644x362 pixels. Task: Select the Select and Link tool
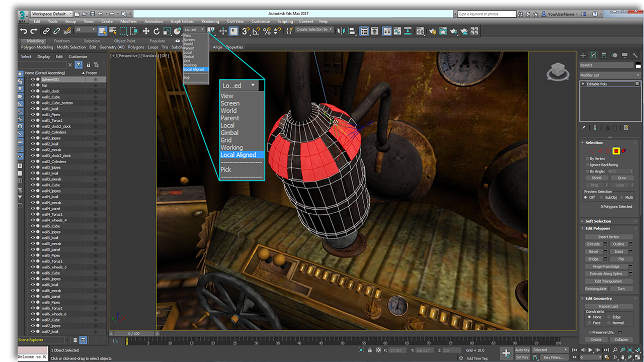coord(46,31)
